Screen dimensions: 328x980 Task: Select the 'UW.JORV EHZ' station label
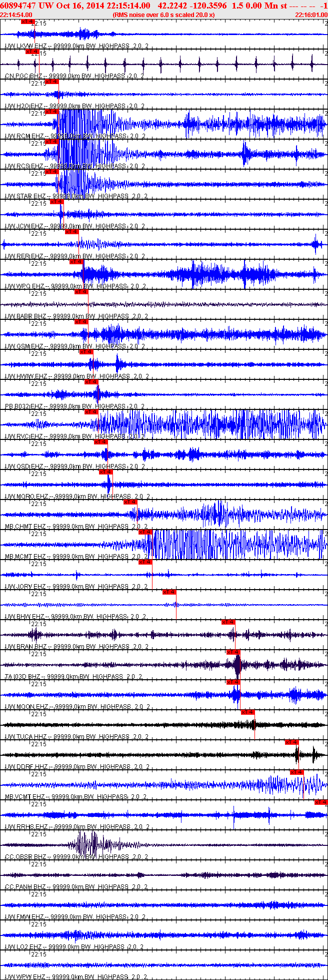pos(25,587)
